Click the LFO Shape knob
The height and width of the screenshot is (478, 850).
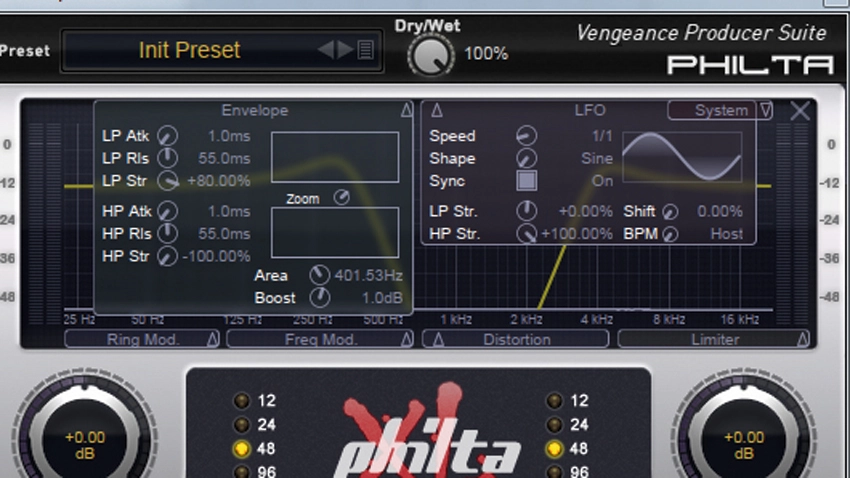click(526, 158)
